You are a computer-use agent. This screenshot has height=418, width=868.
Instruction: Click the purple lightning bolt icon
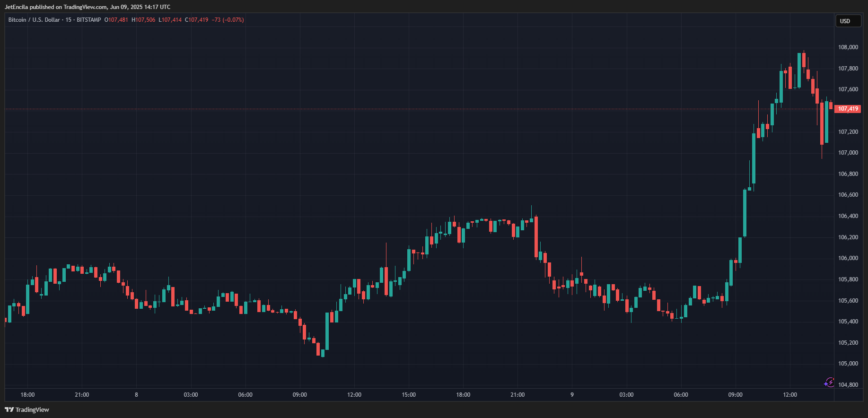pos(829,383)
